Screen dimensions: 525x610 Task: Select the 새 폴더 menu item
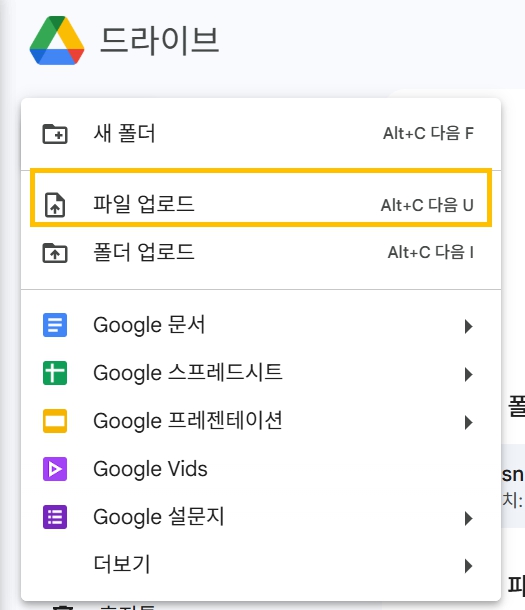[x=261, y=134]
